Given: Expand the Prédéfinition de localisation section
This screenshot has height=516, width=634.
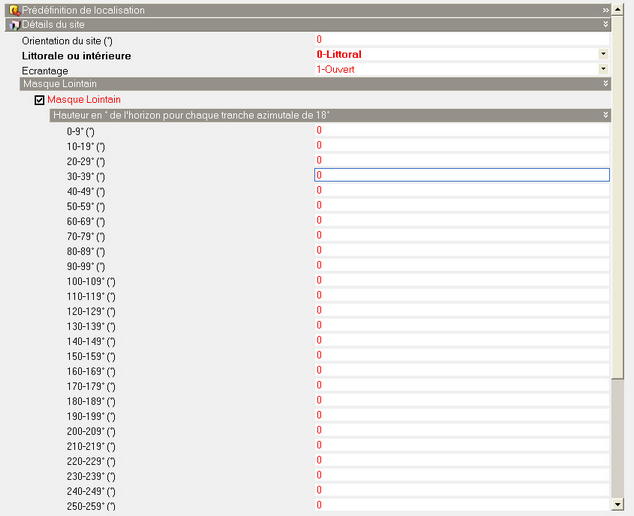Looking at the screenshot, I should (x=606, y=9).
